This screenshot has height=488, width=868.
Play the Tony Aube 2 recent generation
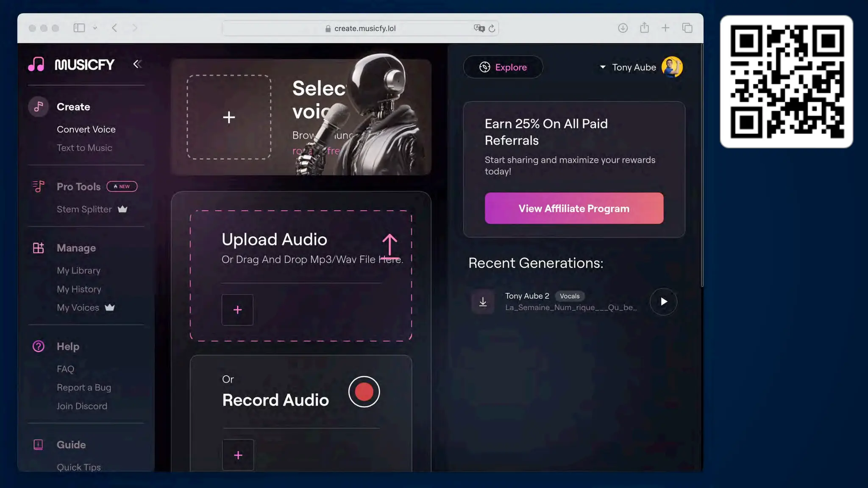(x=663, y=302)
